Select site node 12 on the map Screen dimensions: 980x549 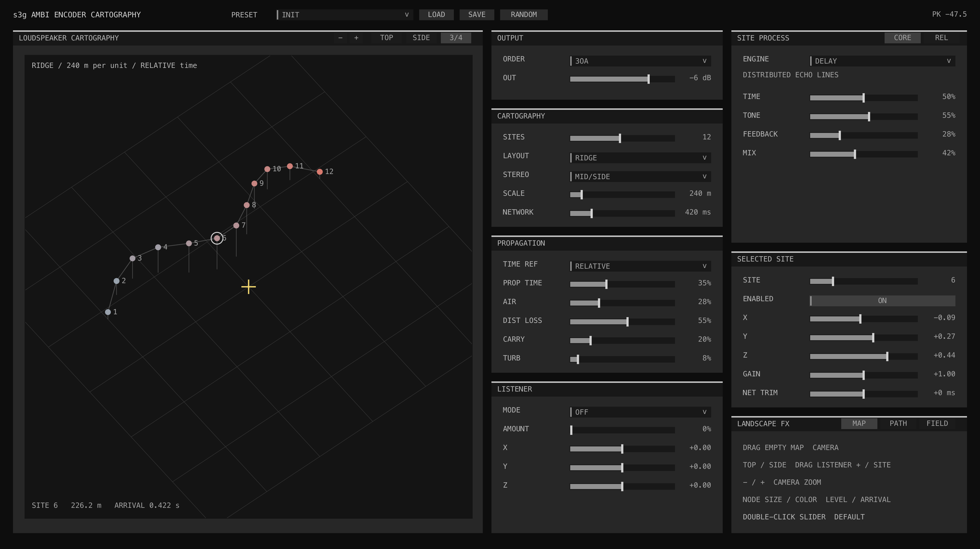click(320, 172)
